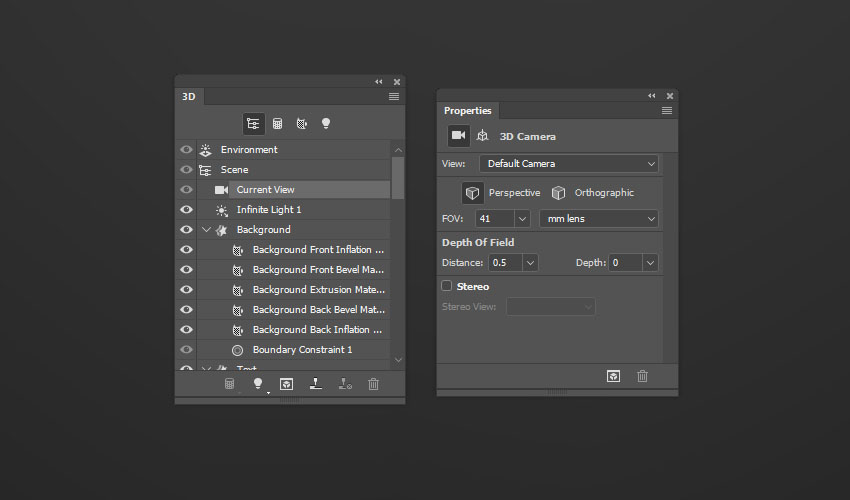850x500 pixels.
Task: Open the FOV value dropdown arrow
Action: point(522,219)
